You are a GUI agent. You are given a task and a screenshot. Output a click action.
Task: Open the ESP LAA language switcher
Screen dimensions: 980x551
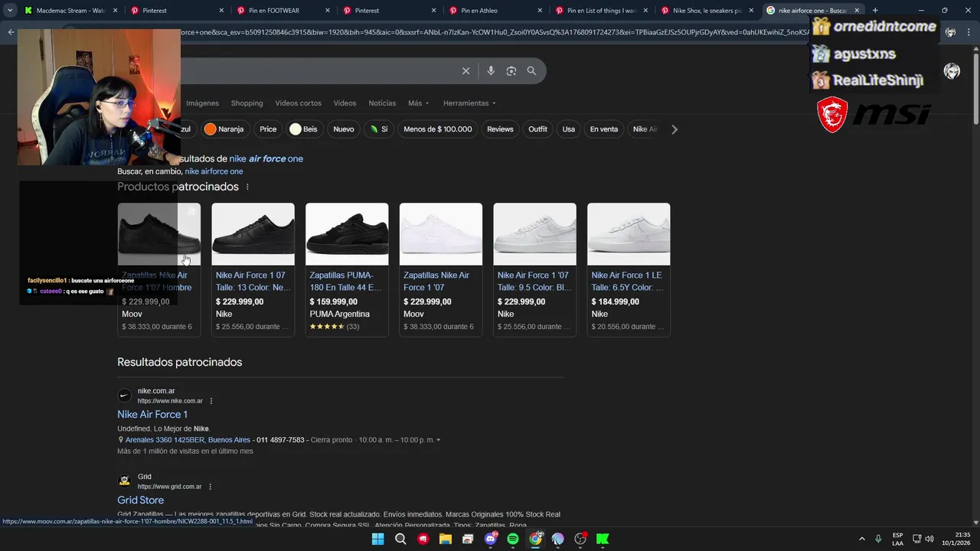[x=897, y=539]
